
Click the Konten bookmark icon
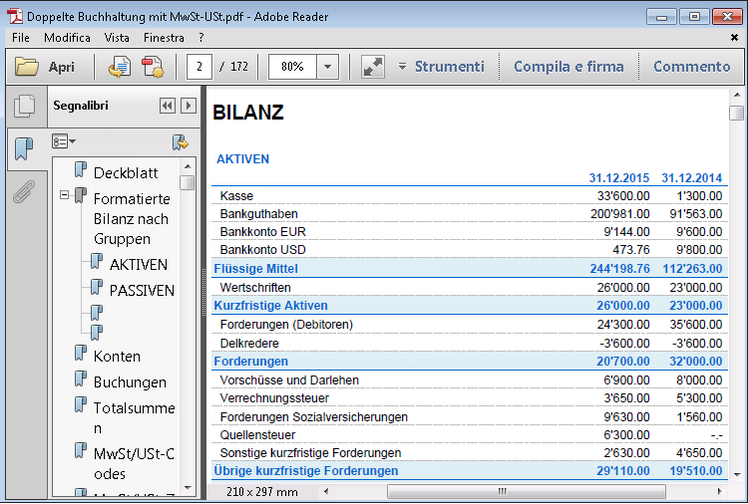81,353
